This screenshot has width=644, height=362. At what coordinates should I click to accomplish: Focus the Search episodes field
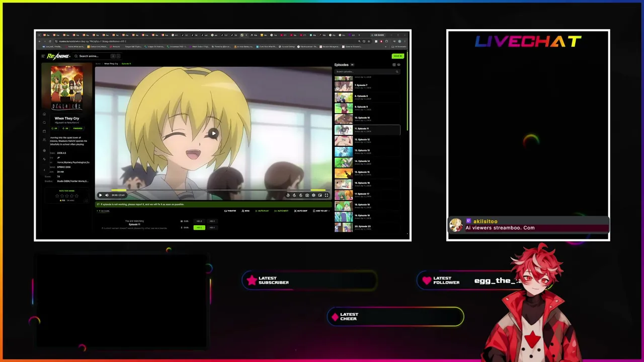367,71
